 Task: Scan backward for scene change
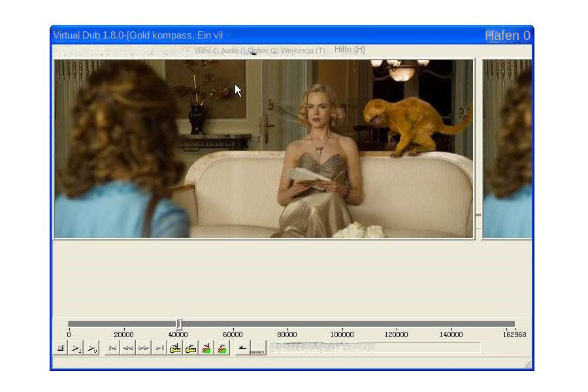(206, 348)
